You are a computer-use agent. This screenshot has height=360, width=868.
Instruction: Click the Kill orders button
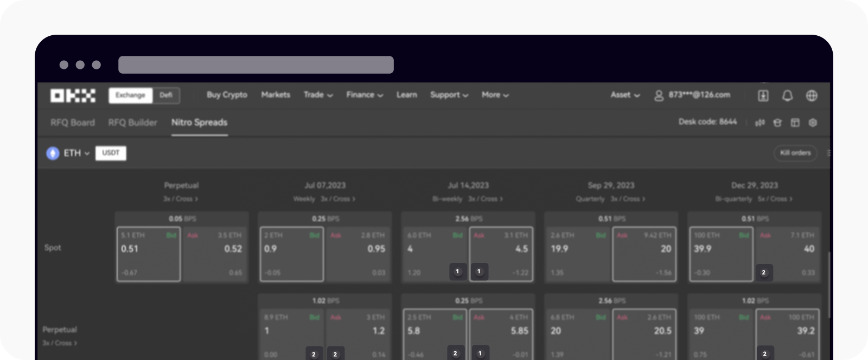click(795, 153)
